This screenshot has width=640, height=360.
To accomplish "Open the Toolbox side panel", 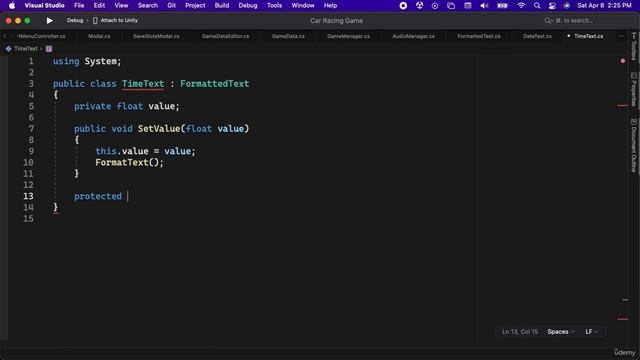I will coord(633,47).
